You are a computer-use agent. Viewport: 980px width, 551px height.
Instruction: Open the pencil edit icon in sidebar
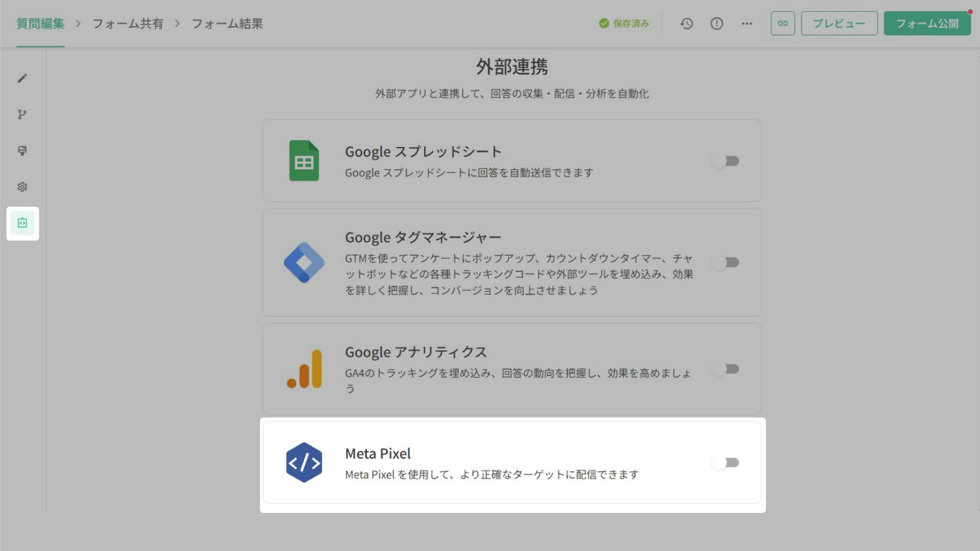coord(22,78)
